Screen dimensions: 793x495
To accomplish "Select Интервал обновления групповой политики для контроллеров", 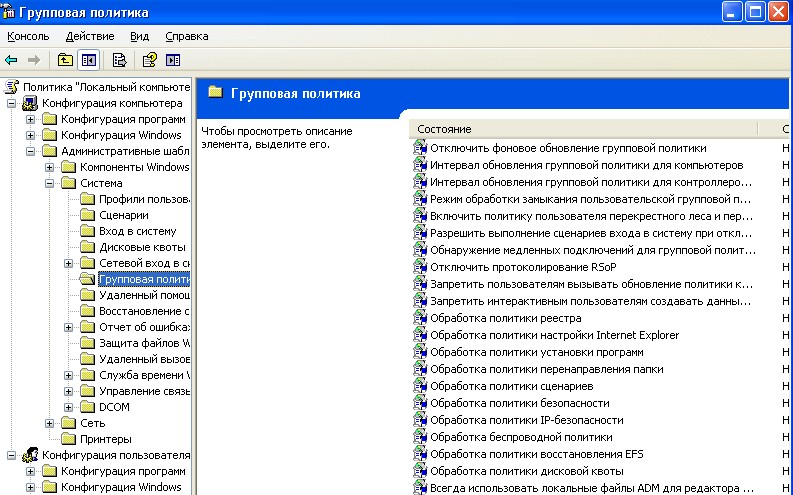I will tap(591, 182).
